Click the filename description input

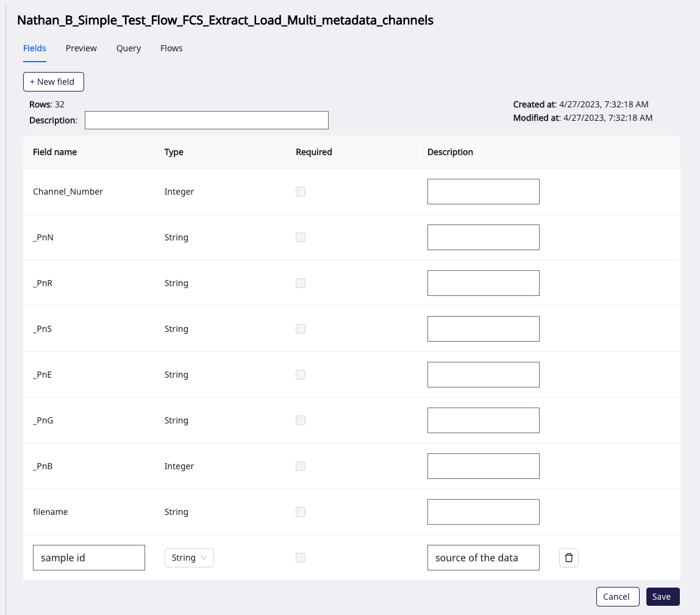pyautogui.click(x=484, y=512)
